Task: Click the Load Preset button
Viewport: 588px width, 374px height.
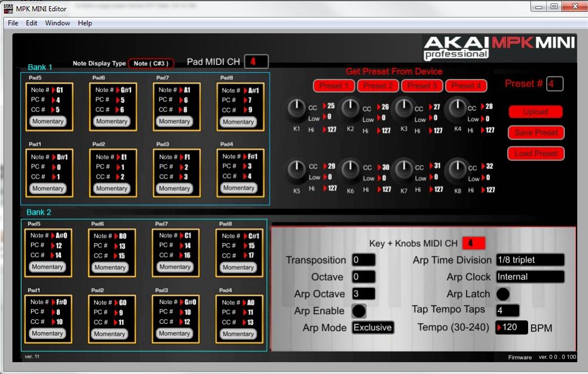Action: [x=536, y=153]
